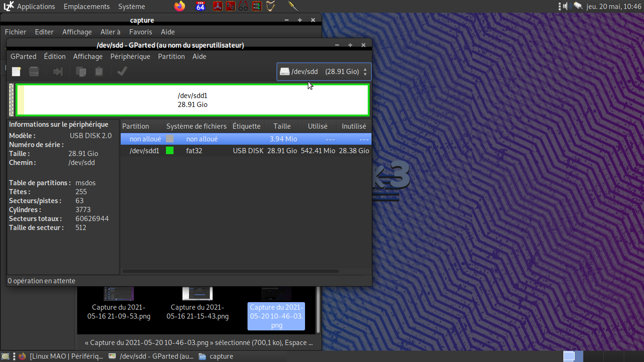Open the Aide menu in the capture window
The image size is (644, 362).
coord(168,32)
